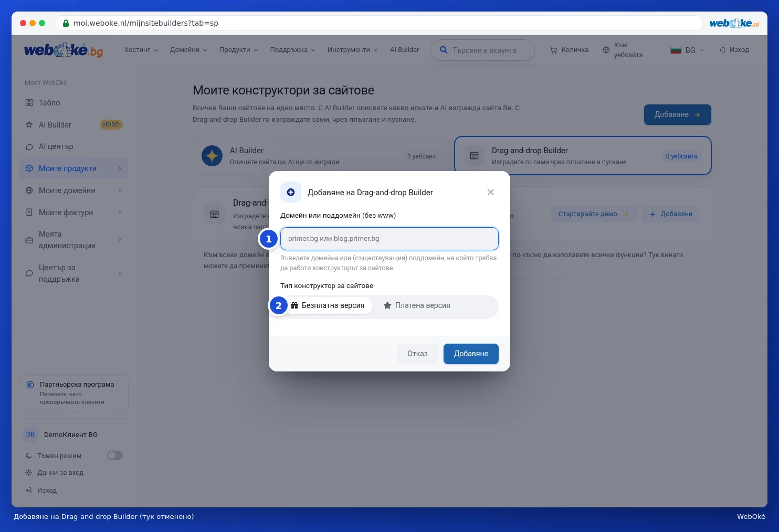The image size is (779, 532).
Task: Open AI център in sidebar
Action: click(73, 146)
